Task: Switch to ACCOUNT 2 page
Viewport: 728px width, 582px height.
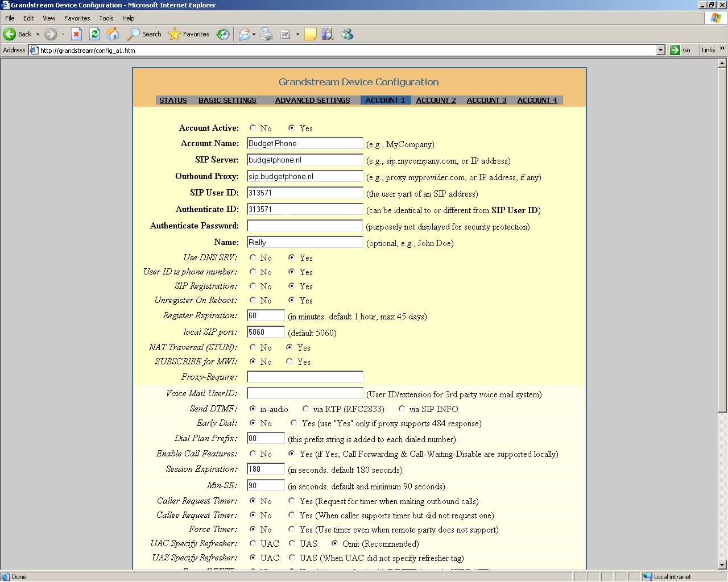Action: click(436, 100)
